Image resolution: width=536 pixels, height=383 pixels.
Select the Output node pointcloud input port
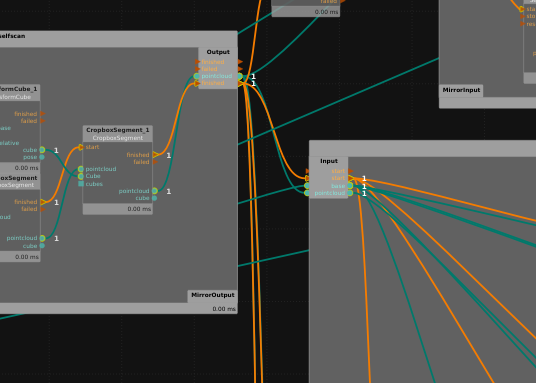point(197,76)
